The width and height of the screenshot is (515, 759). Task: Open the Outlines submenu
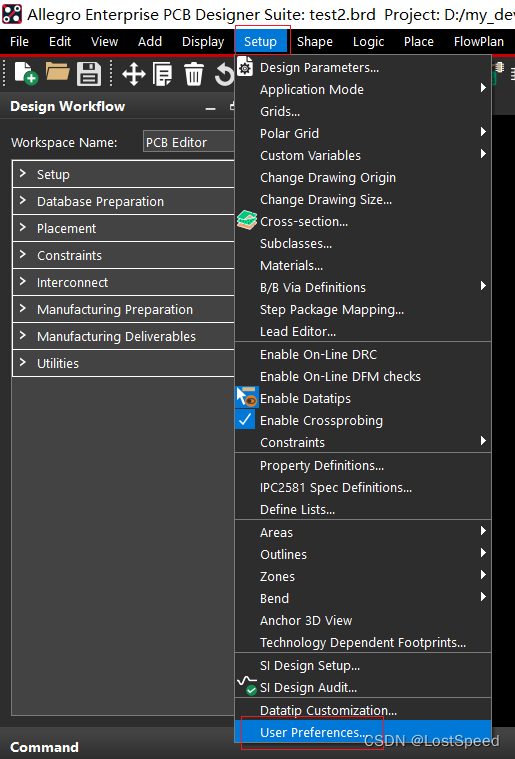coord(363,555)
